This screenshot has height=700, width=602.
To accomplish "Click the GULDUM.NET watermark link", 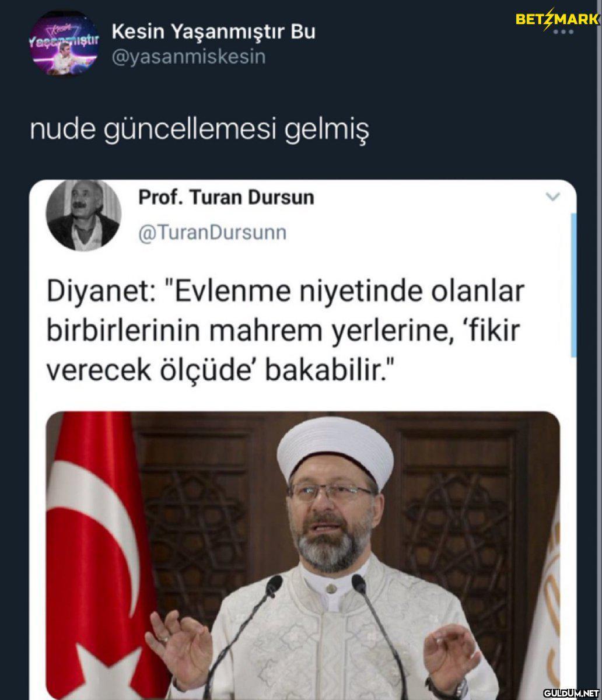I will point(571,692).
